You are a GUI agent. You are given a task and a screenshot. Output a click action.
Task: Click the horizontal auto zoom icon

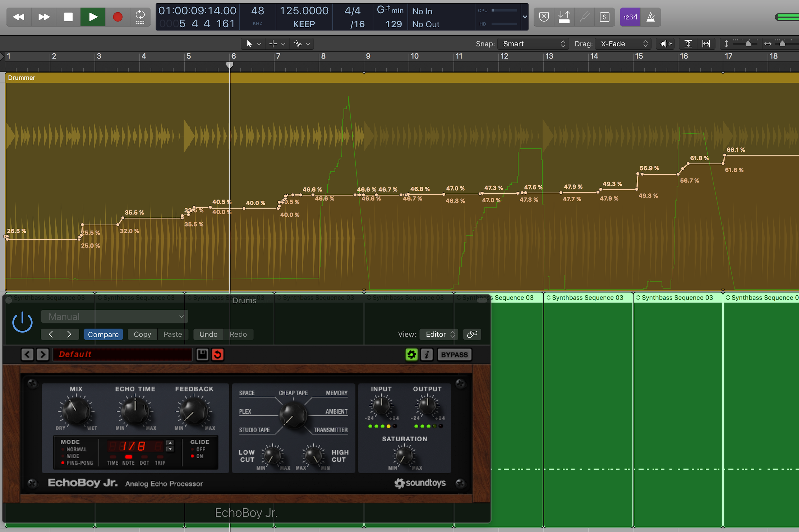click(x=706, y=44)
